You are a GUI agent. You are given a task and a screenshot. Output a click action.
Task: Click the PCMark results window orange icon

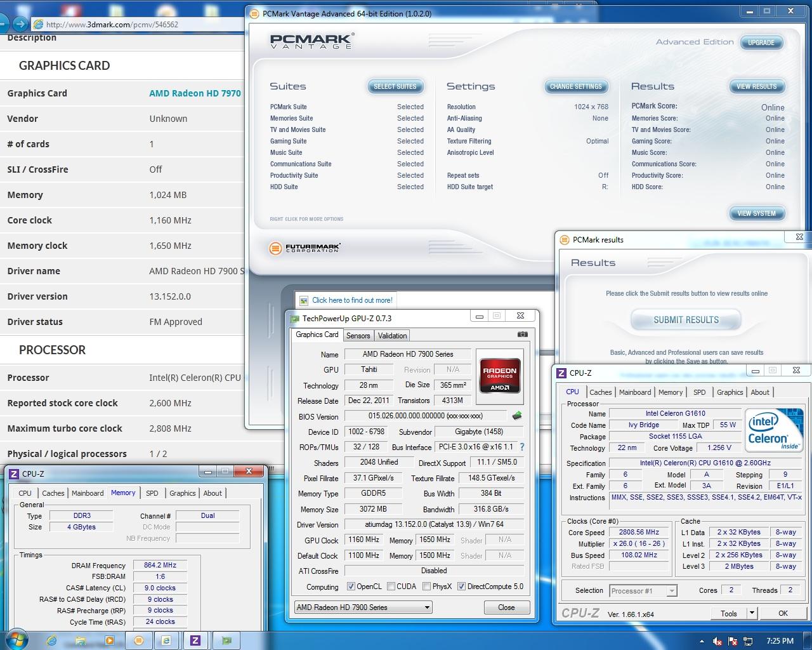coord(564,239)
